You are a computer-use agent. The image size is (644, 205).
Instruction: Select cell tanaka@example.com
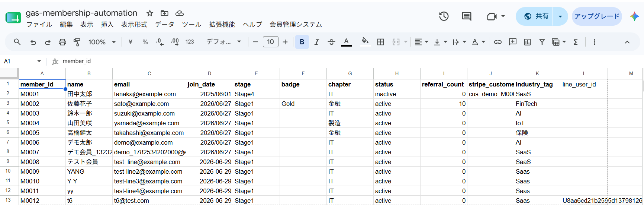(149, 94)
